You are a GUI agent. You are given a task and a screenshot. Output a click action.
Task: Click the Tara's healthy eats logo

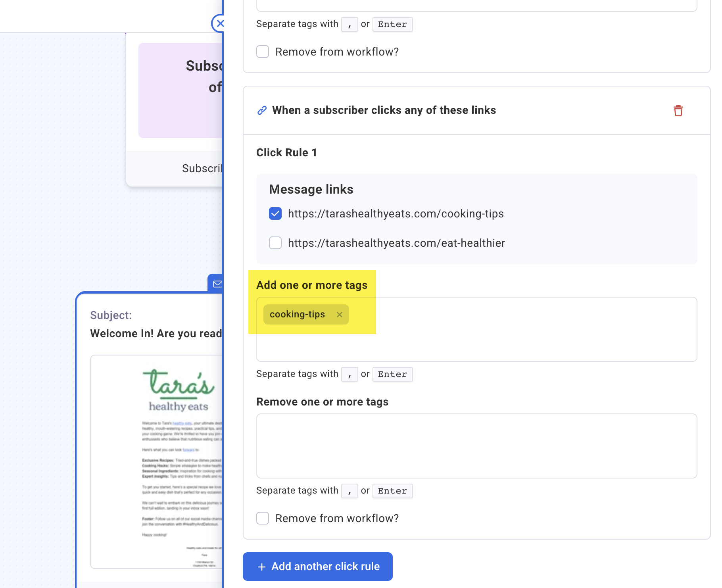click(179, 390)
